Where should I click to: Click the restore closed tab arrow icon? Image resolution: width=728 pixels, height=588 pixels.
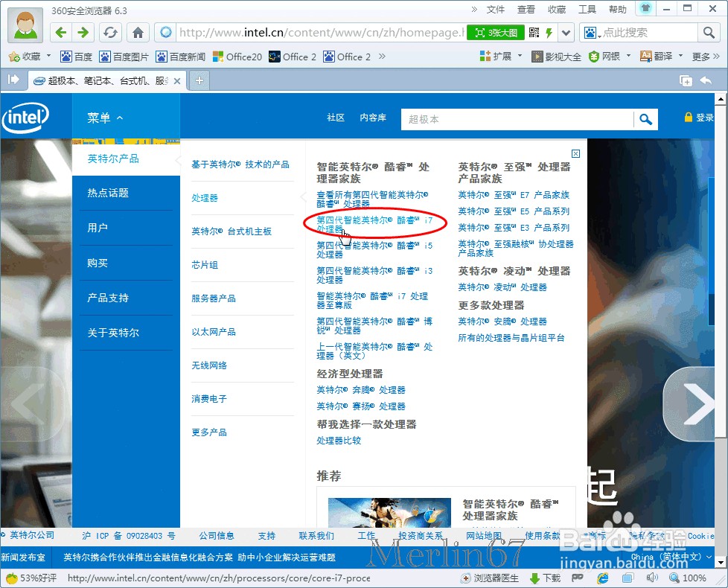click(706, 80)
